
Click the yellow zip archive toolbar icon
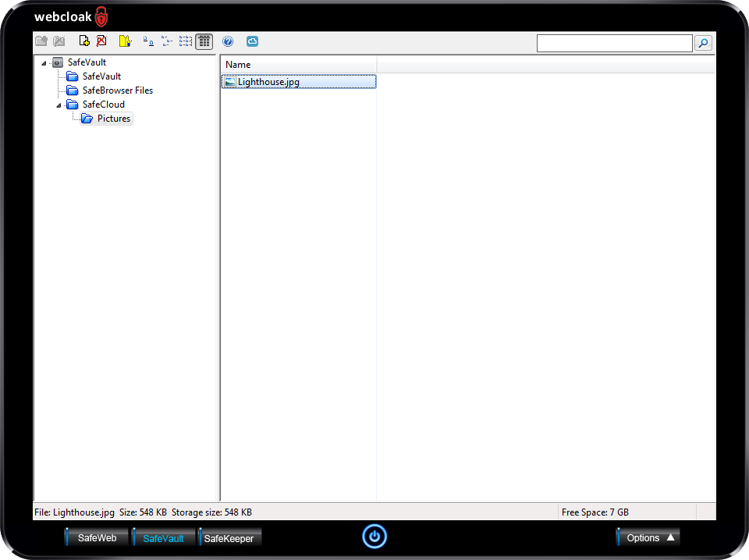click(x=125, y=41)
